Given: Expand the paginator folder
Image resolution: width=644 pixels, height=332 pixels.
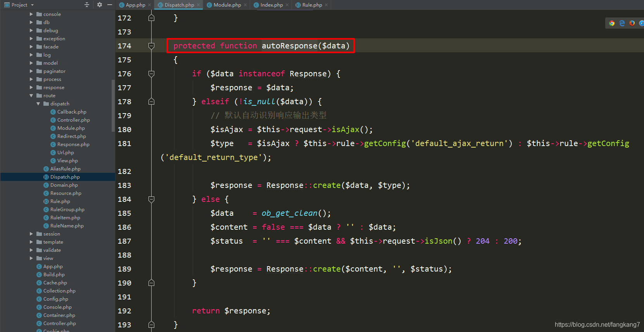Looking at the screenshot, I should 31,71.
